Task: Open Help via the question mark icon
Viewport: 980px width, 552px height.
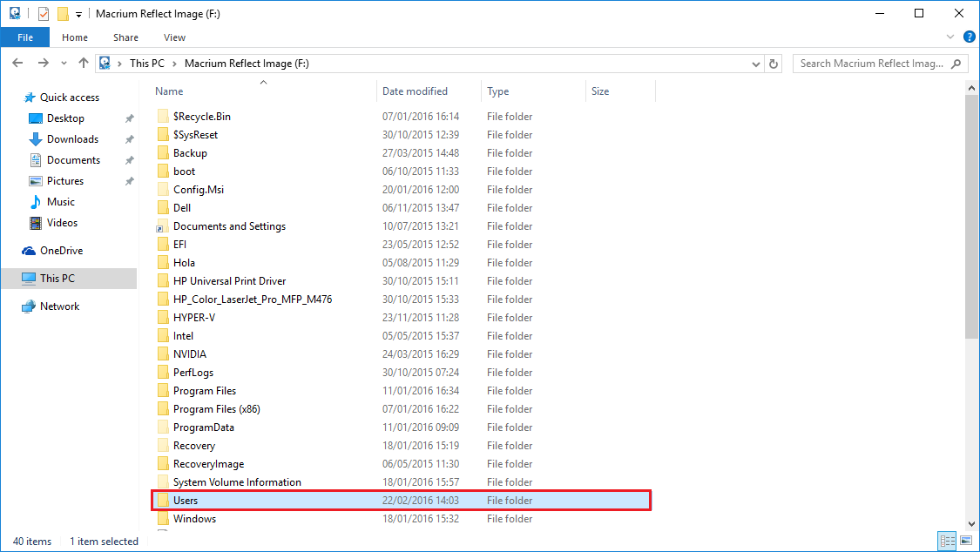Action: [x=969, y=37]
